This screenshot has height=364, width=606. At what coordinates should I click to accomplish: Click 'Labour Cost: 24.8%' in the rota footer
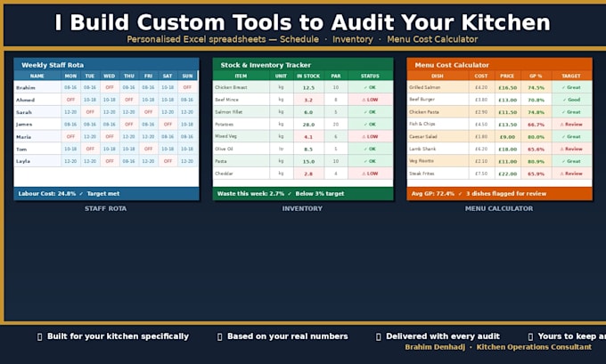click(x=47, y=194)
